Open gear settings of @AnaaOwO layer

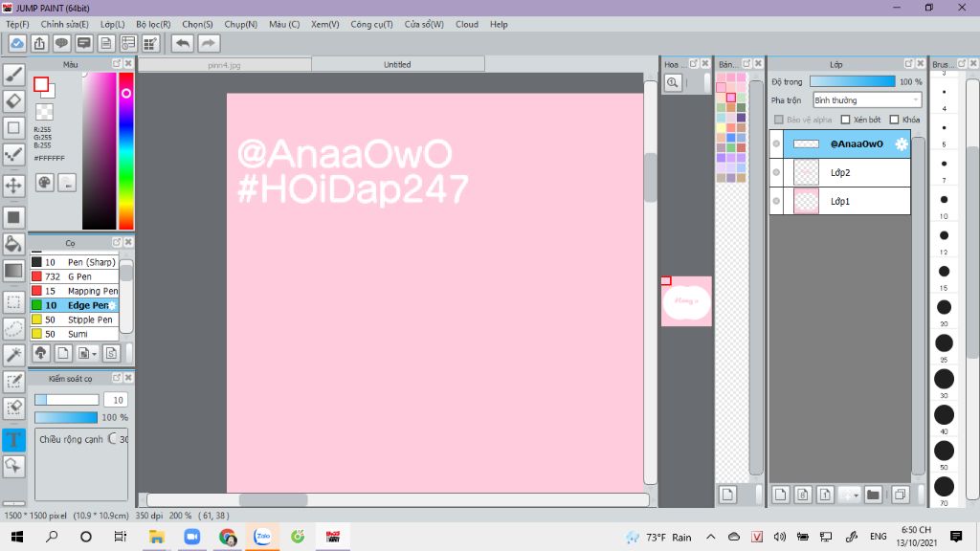point(902,143)
